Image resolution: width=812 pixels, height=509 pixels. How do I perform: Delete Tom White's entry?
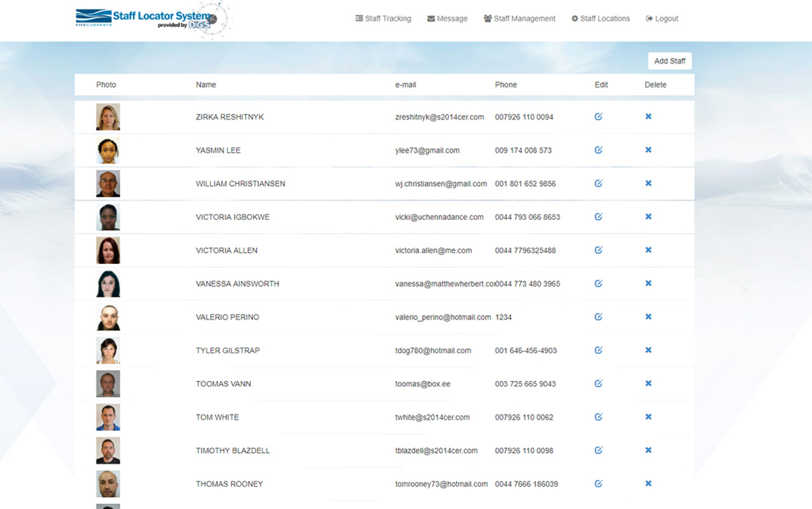coord(649,417)
